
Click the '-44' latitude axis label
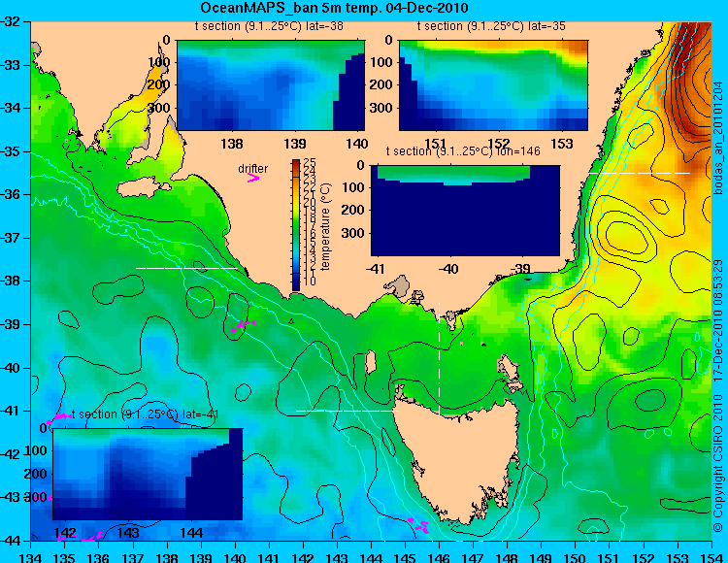pyautogui.click(x=10, y=541)
